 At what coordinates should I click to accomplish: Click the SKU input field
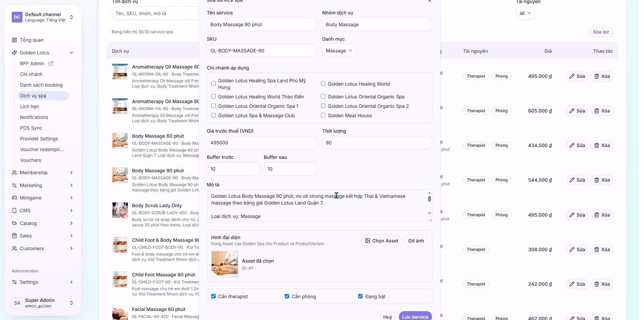262,51
